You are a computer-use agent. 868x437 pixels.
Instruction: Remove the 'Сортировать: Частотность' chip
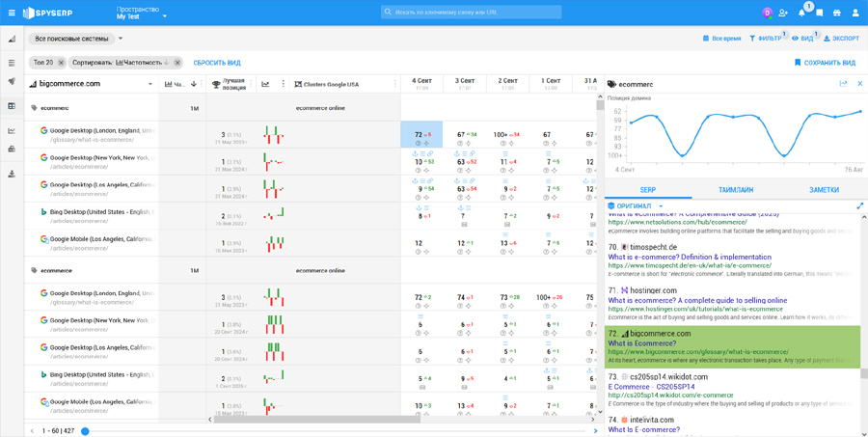(x=177, y=63)
